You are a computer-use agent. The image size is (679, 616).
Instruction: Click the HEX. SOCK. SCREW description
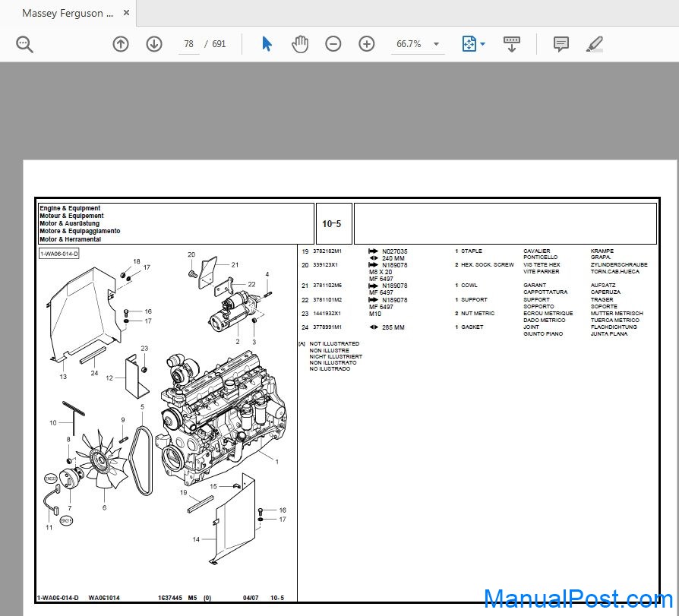click(x=488, y=264)
